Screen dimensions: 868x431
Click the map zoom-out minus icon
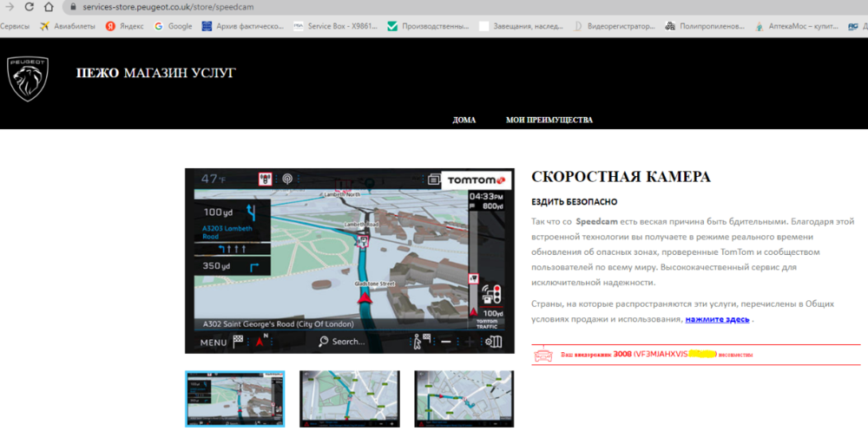pyautogui.click(x=446, y=342)
